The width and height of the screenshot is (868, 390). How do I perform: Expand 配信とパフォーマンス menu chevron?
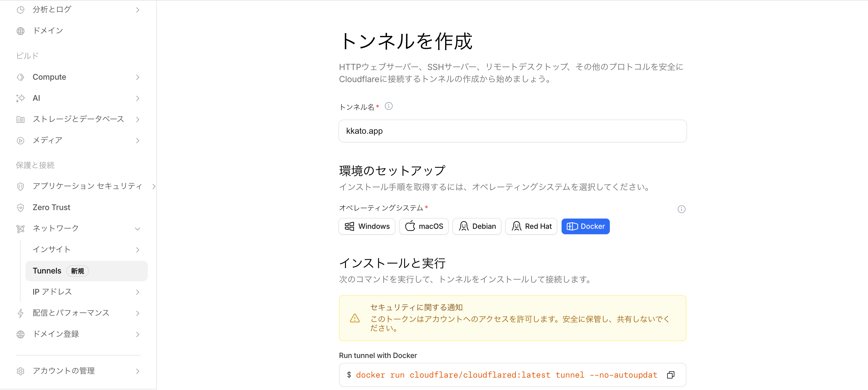click(x=138, y=313)
